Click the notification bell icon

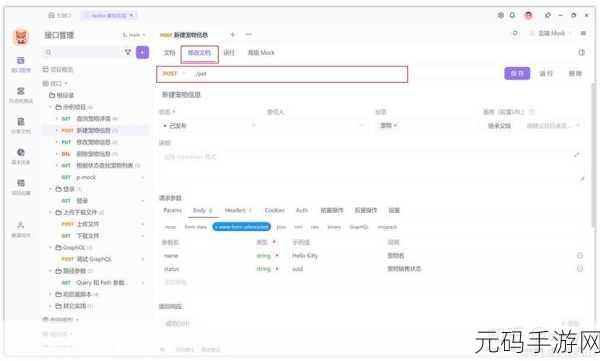(512, 15)
